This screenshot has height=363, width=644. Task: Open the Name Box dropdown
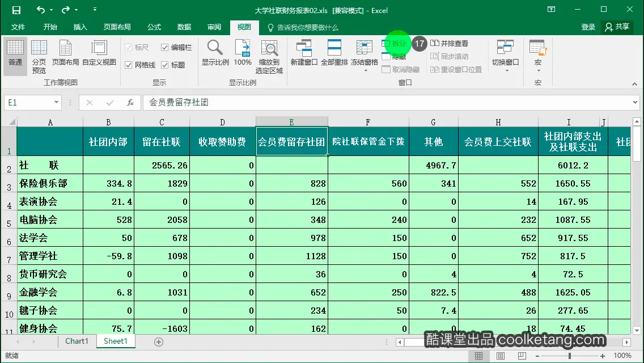click(56, 102)
